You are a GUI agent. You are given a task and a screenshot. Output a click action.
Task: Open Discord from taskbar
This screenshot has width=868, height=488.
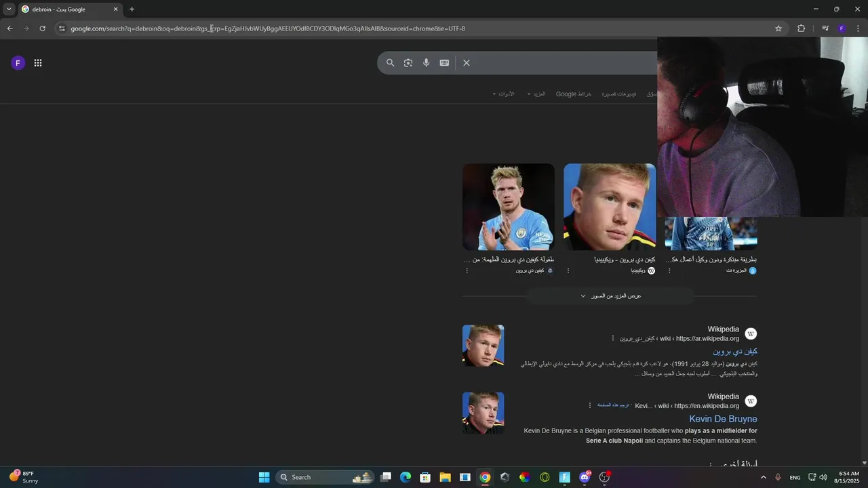point(585,477)
